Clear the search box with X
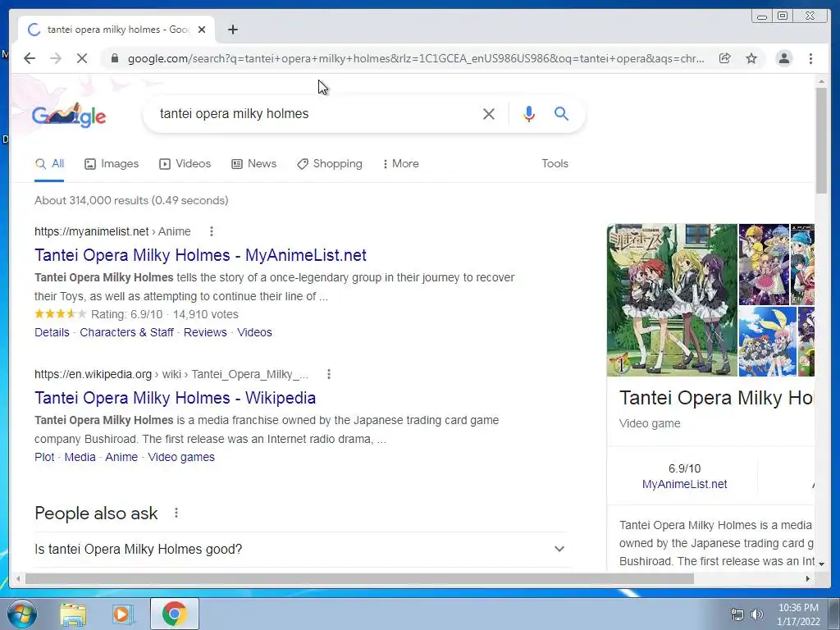This screenshot has height=630, width=840. point(489,113)
